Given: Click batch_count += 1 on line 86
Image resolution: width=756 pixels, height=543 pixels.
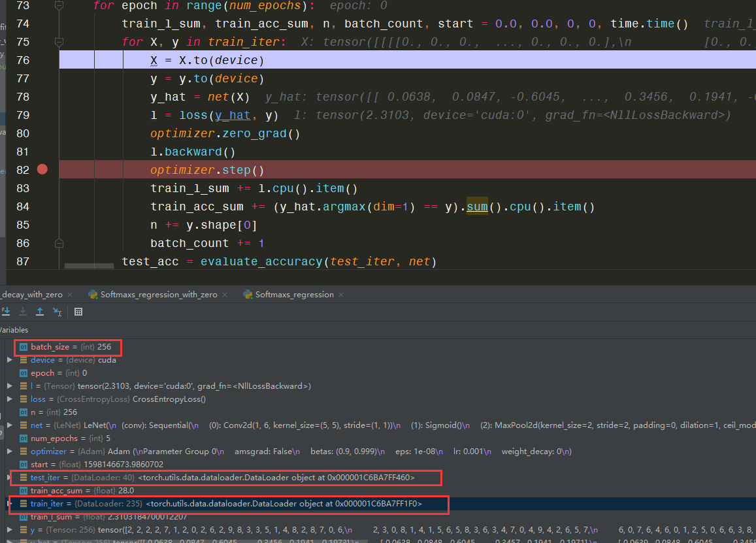Looking at the screenshot, I should pos(208,244).
